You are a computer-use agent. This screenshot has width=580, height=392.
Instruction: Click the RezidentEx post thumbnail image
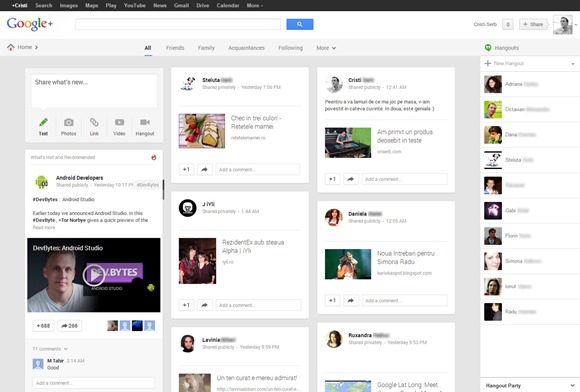coord(197,261)
